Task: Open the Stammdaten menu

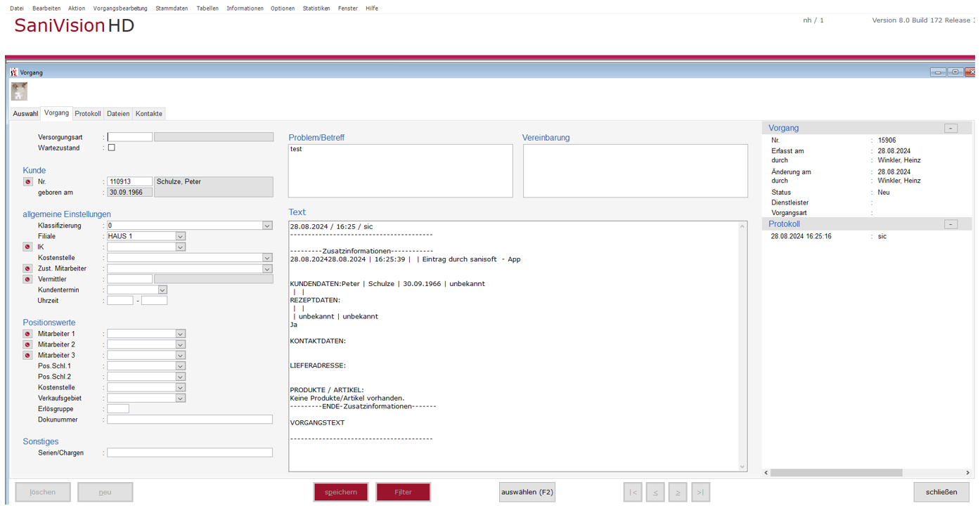Action: (172, 8)
